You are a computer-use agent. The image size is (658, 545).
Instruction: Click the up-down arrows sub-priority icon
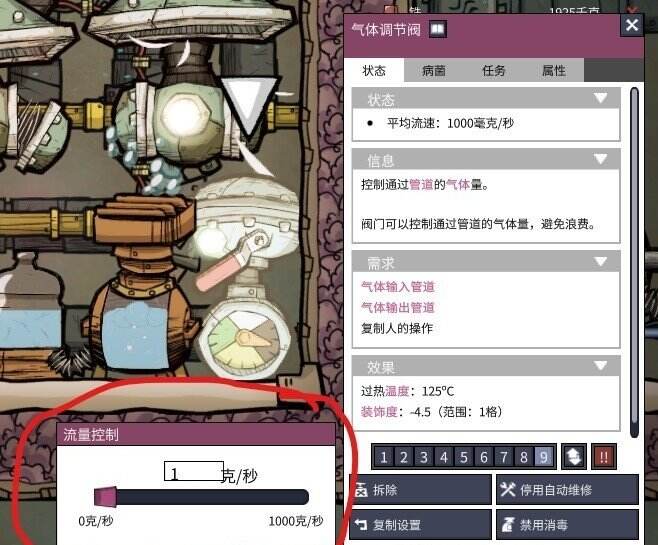574,456
